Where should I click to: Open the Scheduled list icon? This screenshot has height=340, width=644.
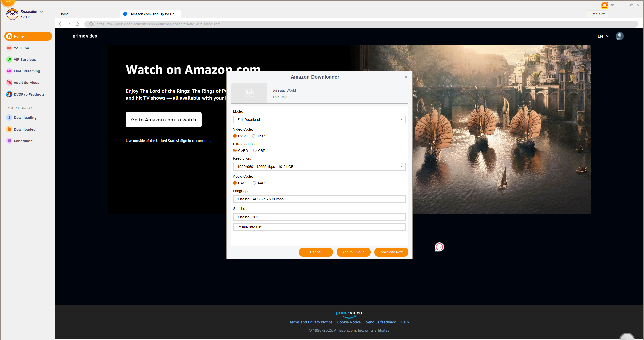pyautogui.click(x=9, y=141)
